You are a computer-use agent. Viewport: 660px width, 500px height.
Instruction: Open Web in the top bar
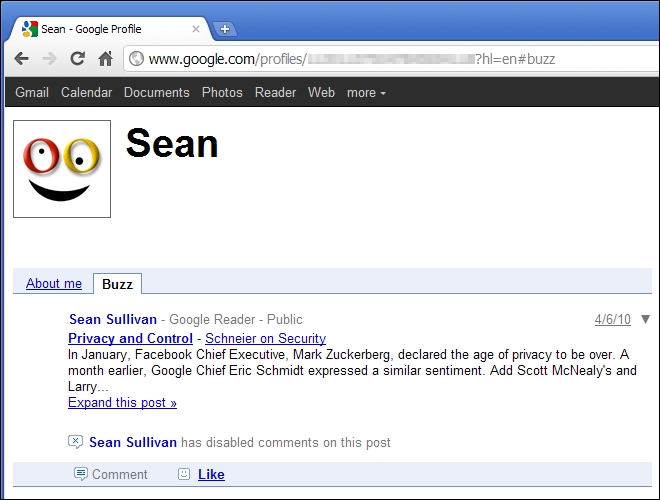(x=322, y=92)
